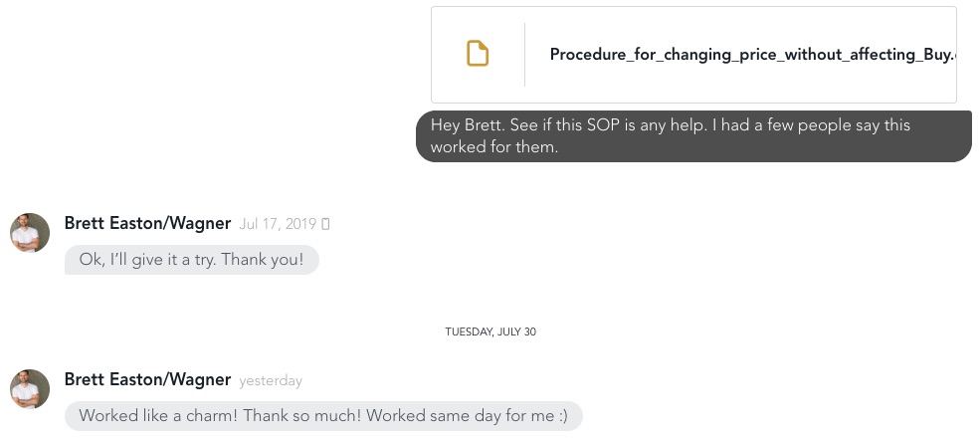Click the word "SOP" in the sent message
Image resolution: width=980 pixels, height=440 pixels.
click(x=603, y=125)
